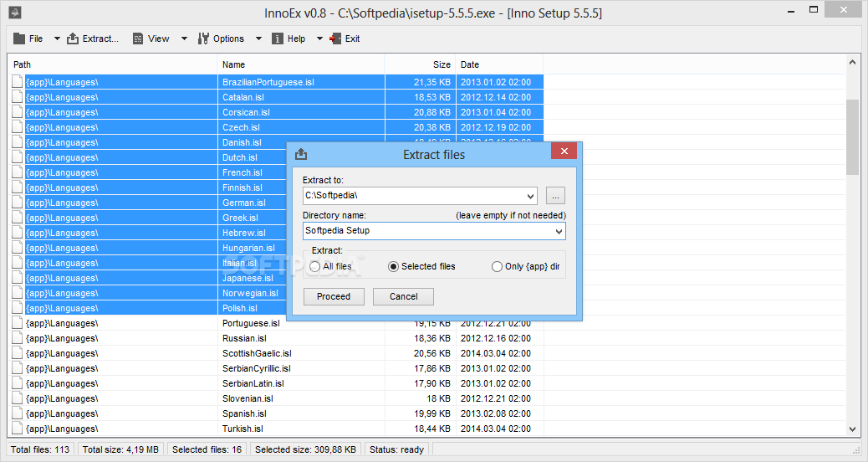Open the Extract to path dropdown
Image resolution: width=868 pixels, height=462 pixels.
530,196
